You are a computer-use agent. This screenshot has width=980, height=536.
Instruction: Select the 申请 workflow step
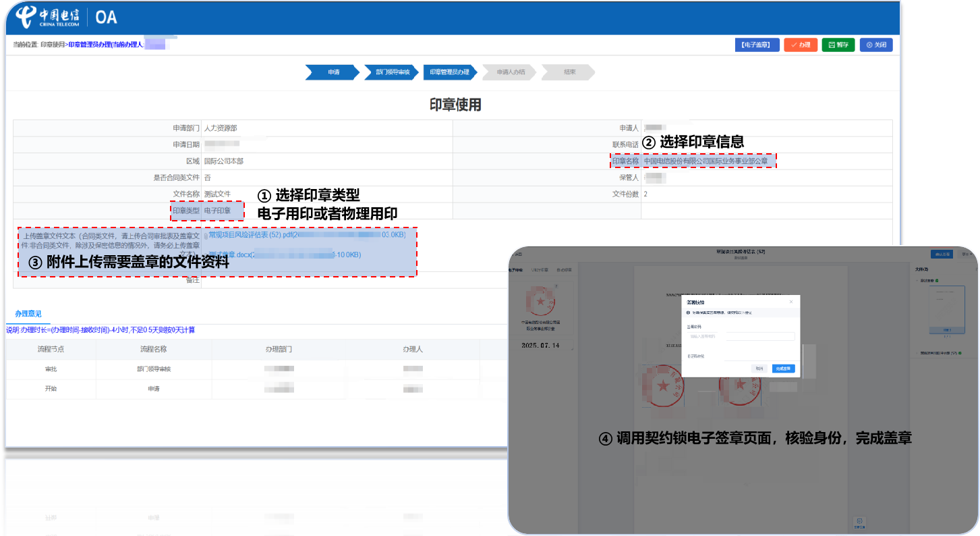click(x=333, y=72)
